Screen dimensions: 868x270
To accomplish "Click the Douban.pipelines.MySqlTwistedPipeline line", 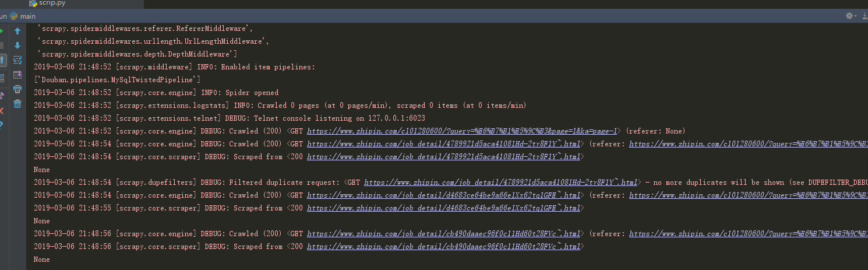I will [x=117, y=80].
